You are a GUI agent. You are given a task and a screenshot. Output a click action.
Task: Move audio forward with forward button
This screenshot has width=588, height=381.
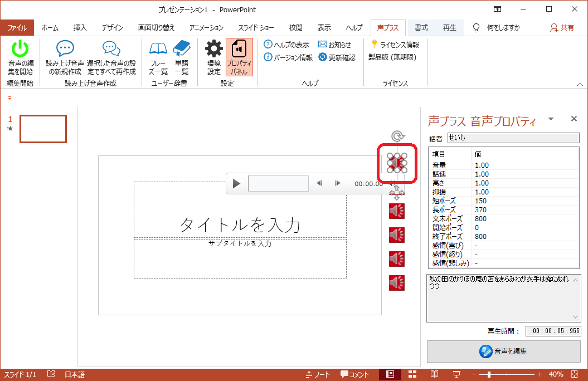click(338, 183)
